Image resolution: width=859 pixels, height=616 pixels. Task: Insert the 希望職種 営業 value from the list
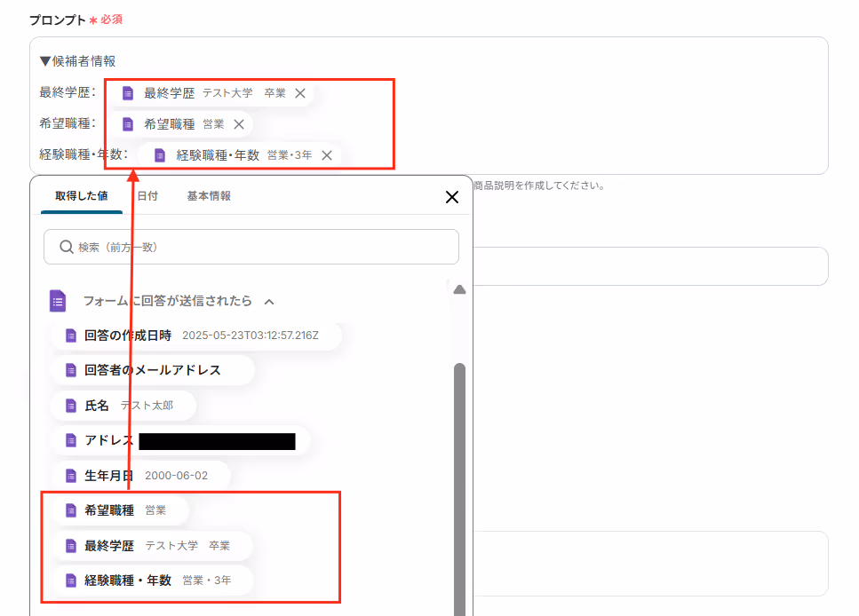click(120, 510)
